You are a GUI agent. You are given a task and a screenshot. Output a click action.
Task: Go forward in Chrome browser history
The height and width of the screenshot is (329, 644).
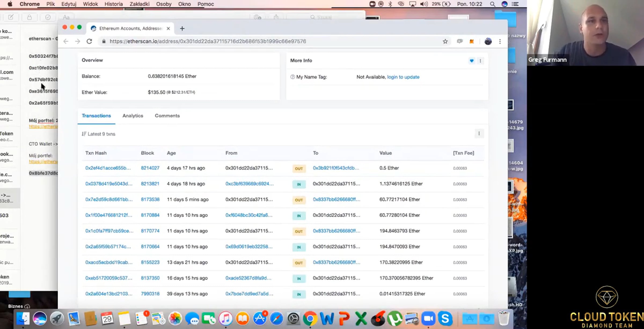[x=78, y=41]
